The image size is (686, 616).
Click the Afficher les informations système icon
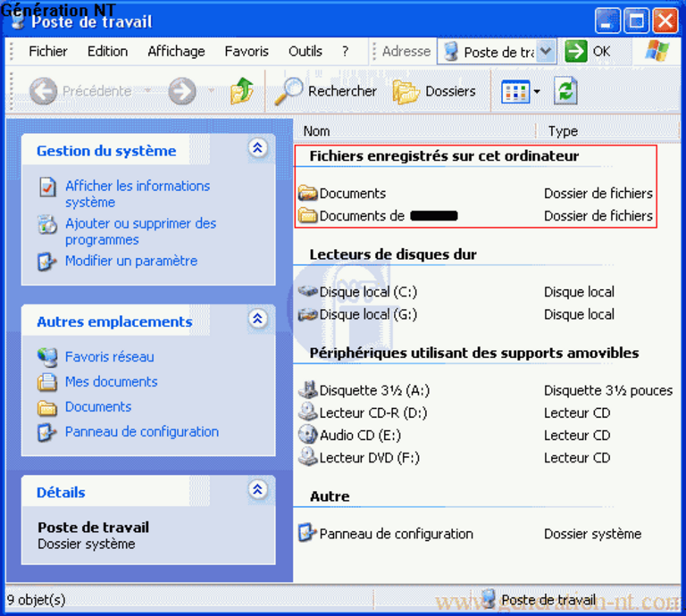tap(47, 187)
